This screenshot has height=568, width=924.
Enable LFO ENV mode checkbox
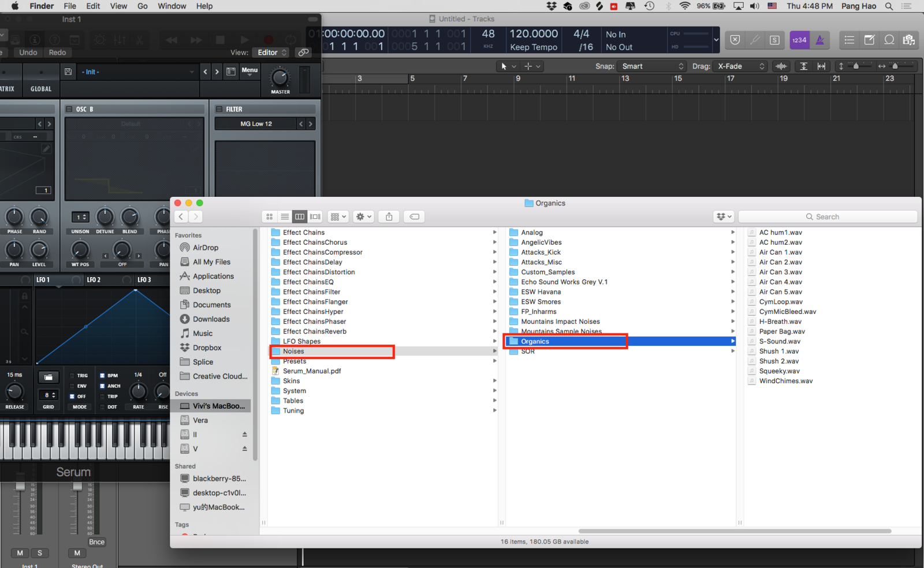72,386
